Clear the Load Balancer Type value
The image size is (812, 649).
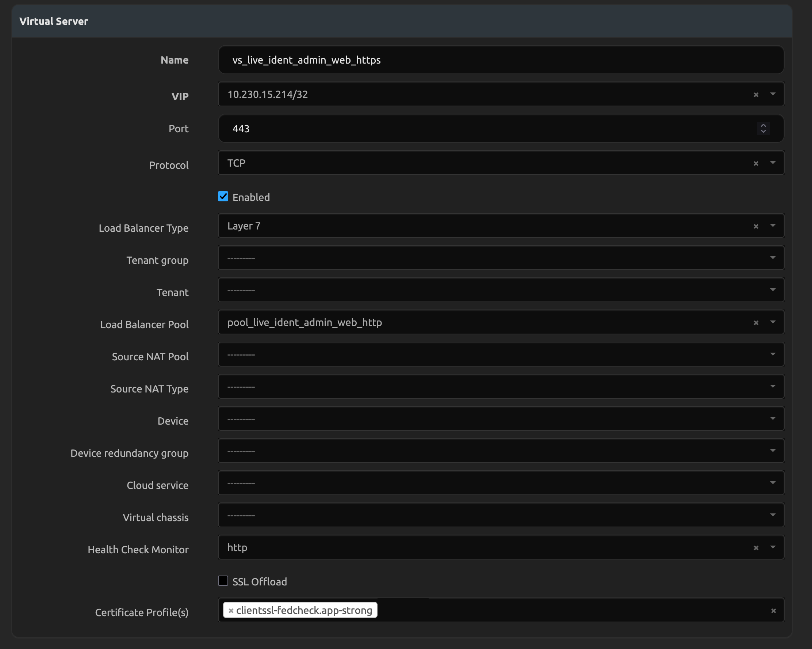click(x=756, y=226)
